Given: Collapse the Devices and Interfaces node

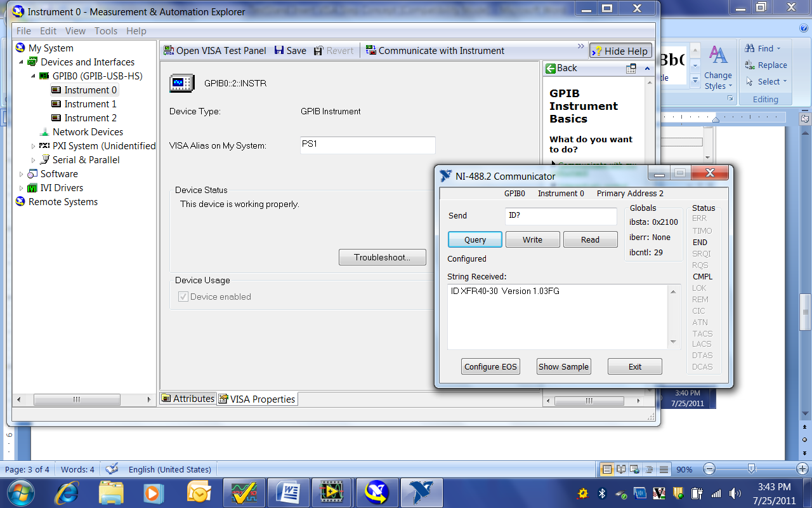Looking at the screenshot, I should click(21, 62).
